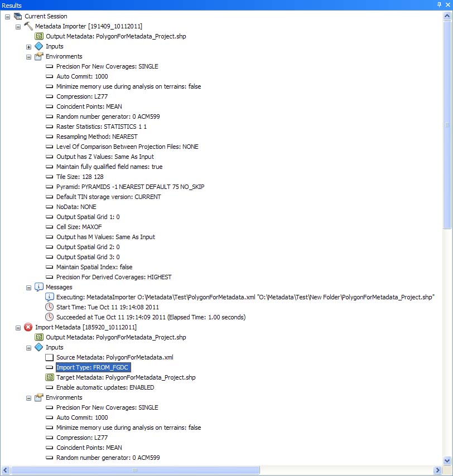Click the Target Metadata shapefile icon
453x476 pixels.
click(50, 377)
